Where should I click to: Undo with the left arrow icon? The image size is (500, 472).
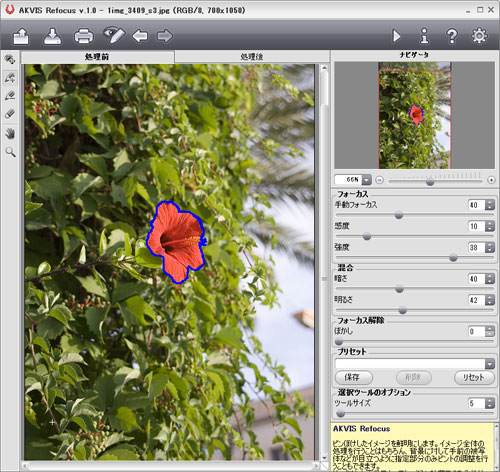(x=140, y=36)
